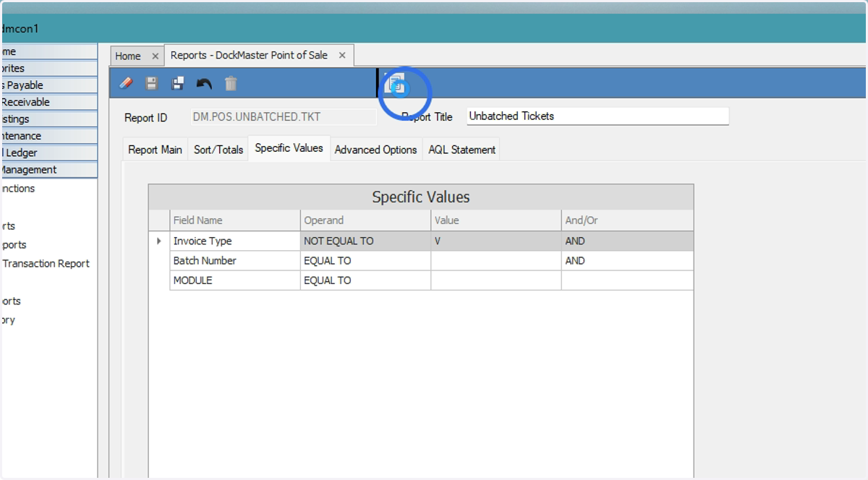Viewport: 868px width, 480px height.
Task: Click the And/Or column header
Action: pyautogui.click(x=627, y=220)
